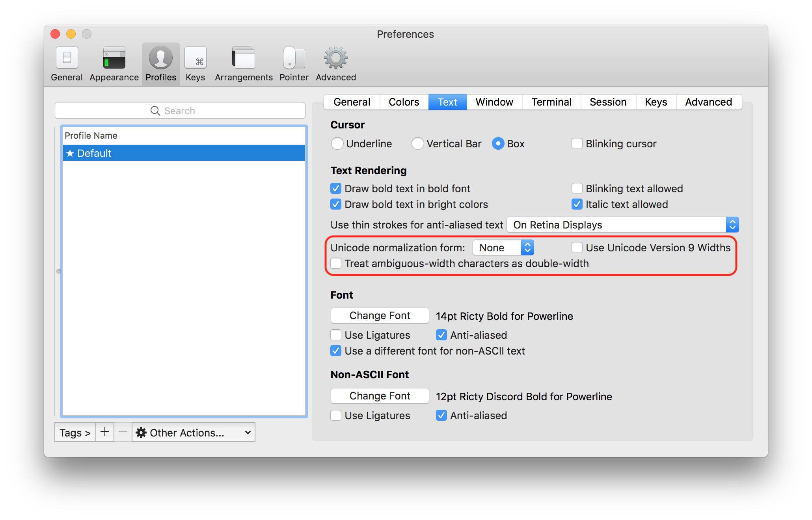Screen dimensions: 812x520
Task: Expand the Other Actions menu
Action: point(193,433)
